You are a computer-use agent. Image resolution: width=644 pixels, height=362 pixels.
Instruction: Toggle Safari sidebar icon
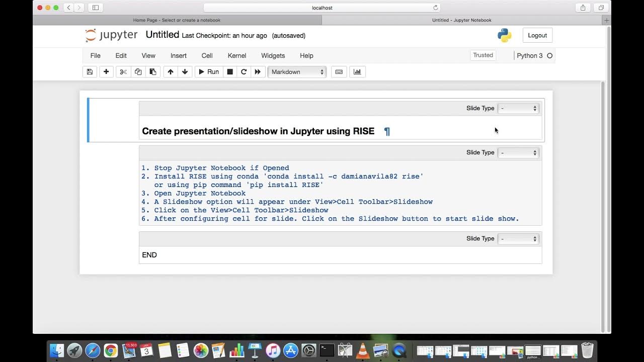[x=96, y=8]
